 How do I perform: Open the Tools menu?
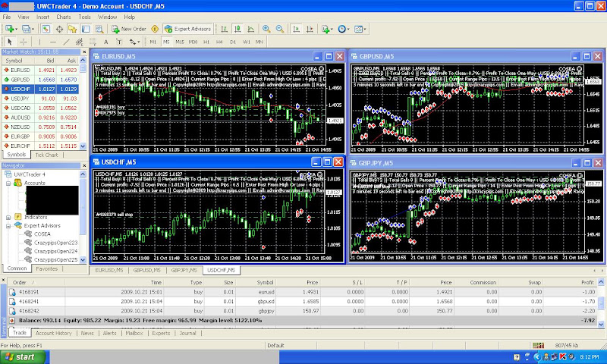84,17
